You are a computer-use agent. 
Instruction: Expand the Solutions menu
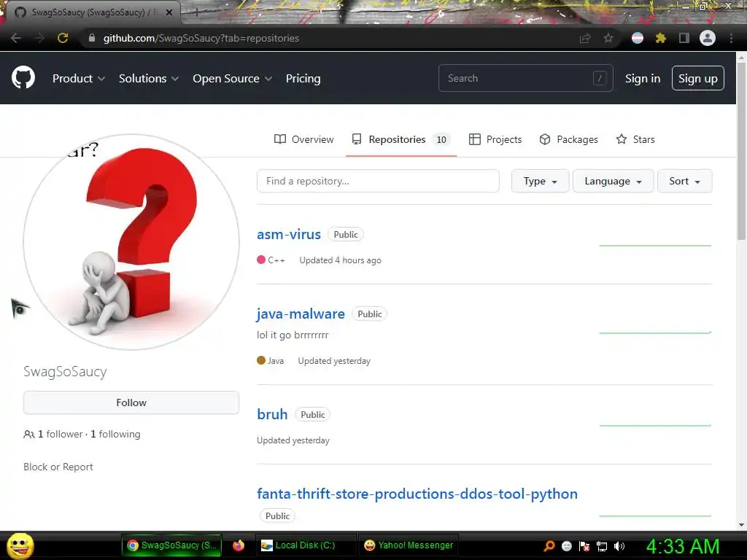(x=149, y=79)
